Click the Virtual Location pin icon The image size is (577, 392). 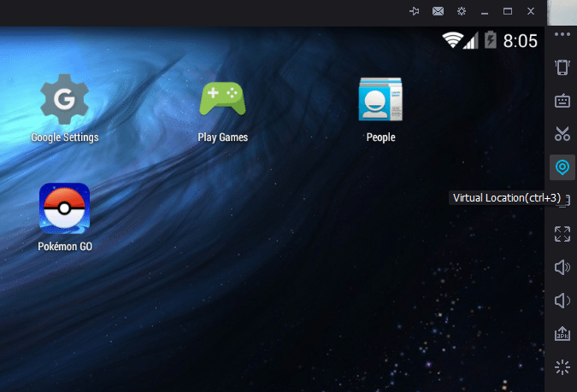coord(562,167)
